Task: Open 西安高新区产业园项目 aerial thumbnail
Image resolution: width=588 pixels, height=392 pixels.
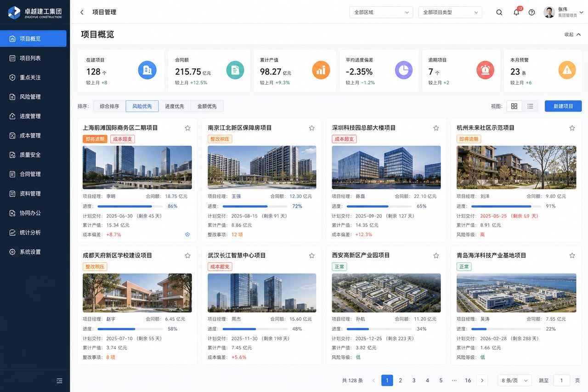Action: pos(386,293)
